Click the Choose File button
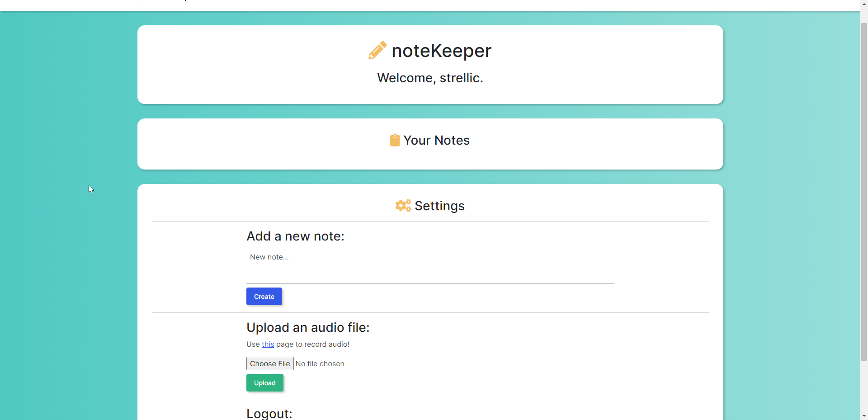 [x=270, y=363]
